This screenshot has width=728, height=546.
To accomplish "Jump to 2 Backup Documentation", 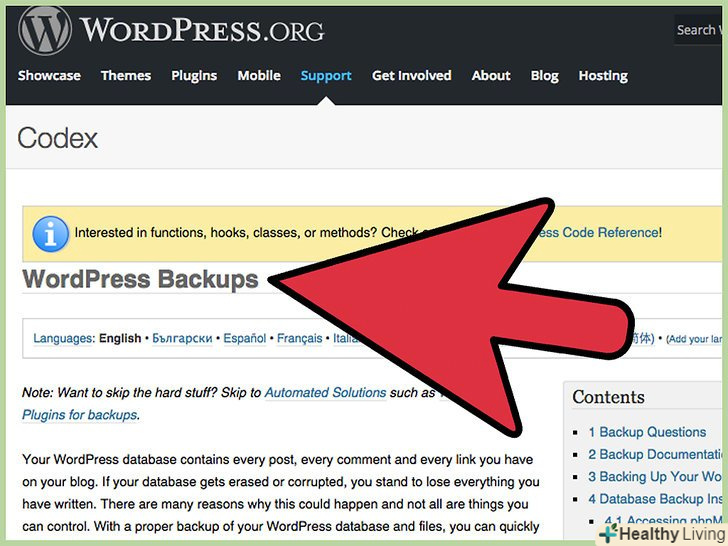I will click(655, 455).
